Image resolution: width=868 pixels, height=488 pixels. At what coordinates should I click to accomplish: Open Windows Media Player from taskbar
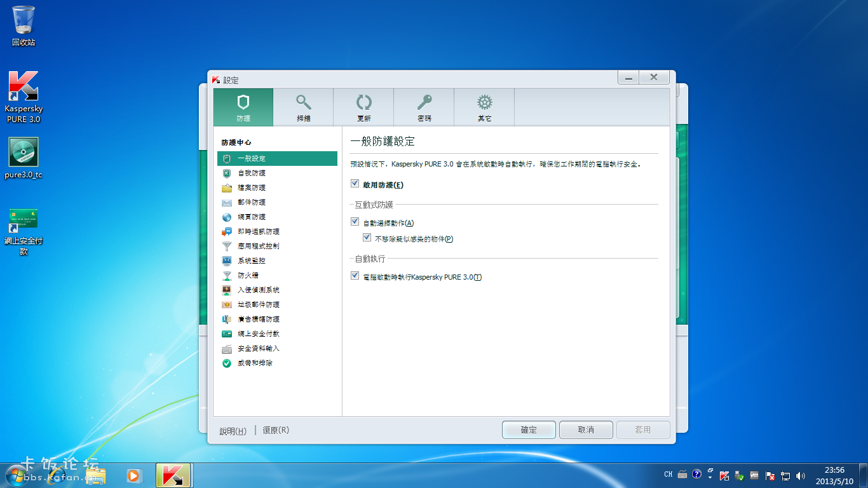[x=133, y=475]
